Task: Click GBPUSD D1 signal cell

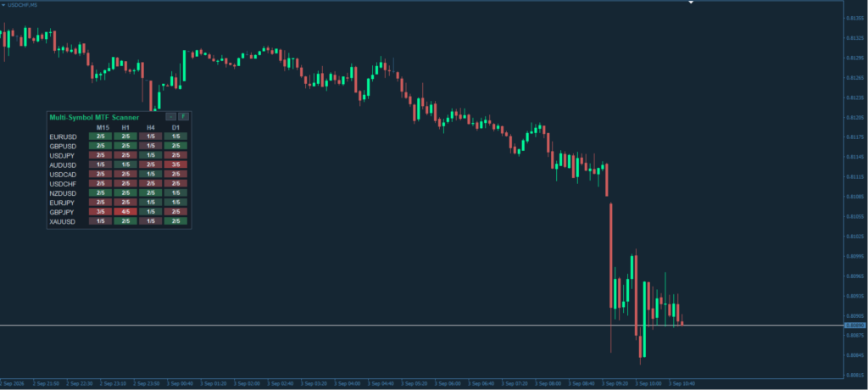Action: tap(175, 146)
